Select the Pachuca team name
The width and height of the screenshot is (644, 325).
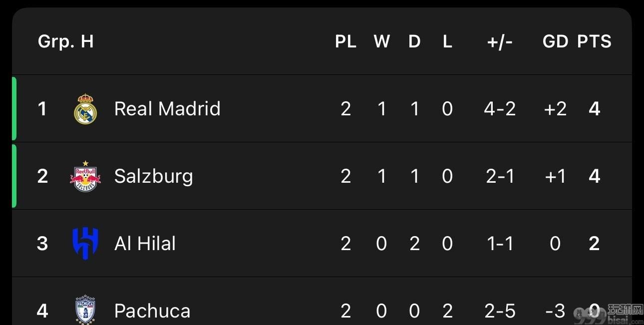[x=152, y=311]
